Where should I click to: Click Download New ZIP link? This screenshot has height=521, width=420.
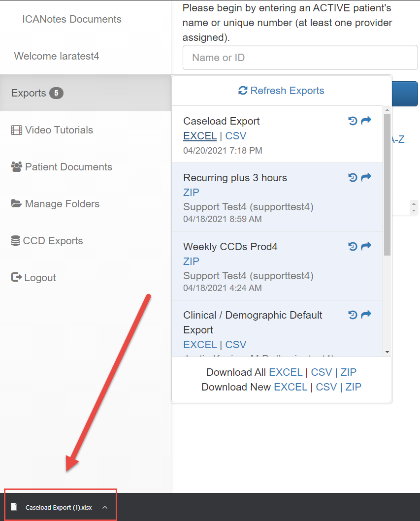pyautogui.click(x=353, y=387)
